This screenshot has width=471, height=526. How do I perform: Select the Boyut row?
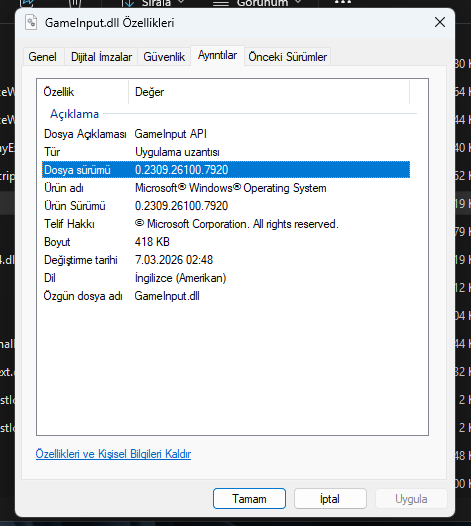(226, 242)
